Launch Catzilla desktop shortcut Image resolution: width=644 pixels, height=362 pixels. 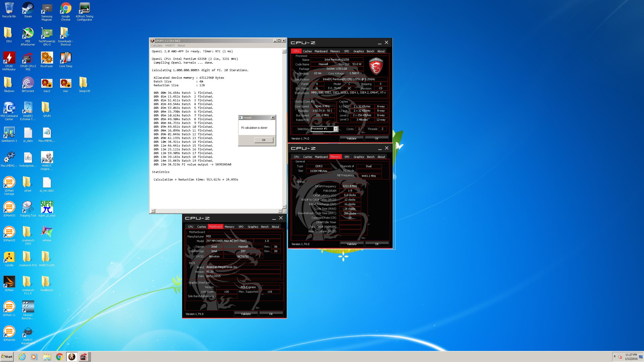click(9, 259)
